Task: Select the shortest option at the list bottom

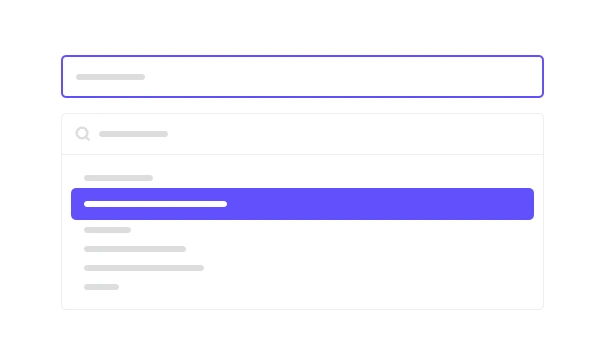Action: (101, 287)
